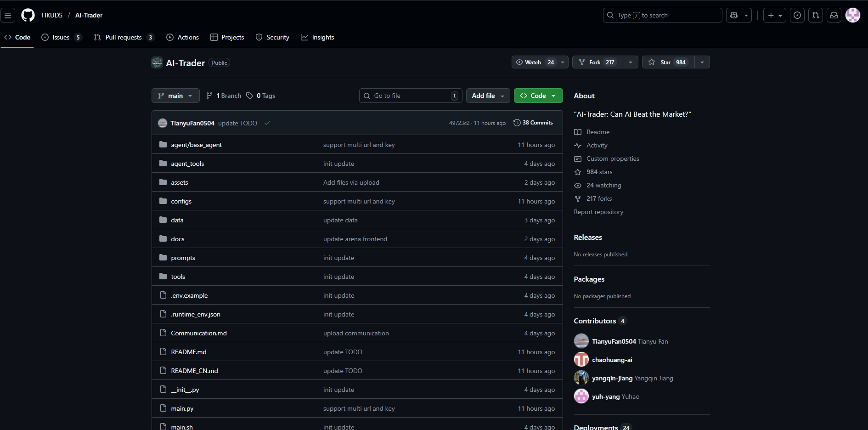
Task: Open the star lists dropdown arrow
Action: pyautogui.click(x=702, y=62)
